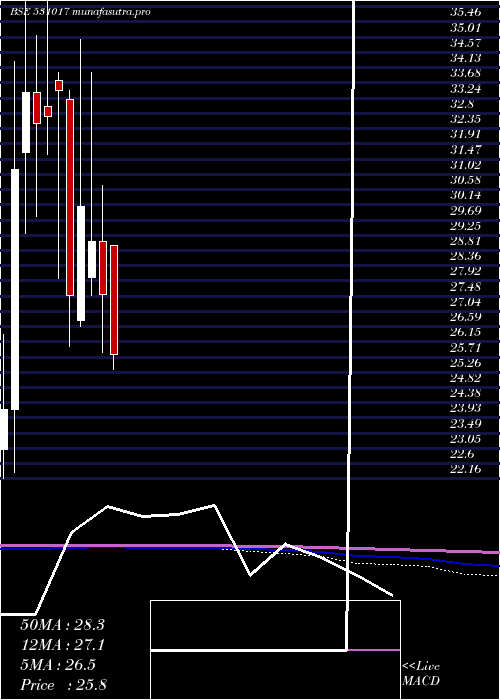Click the 26.15 price axis label
Screen dimensions: 500x700
465,333
